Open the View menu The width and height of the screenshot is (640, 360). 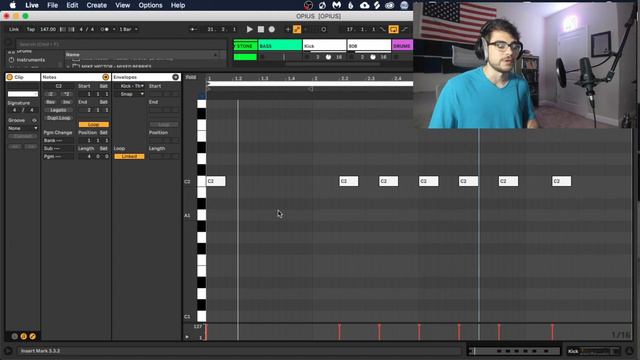[x=122, y=5]
